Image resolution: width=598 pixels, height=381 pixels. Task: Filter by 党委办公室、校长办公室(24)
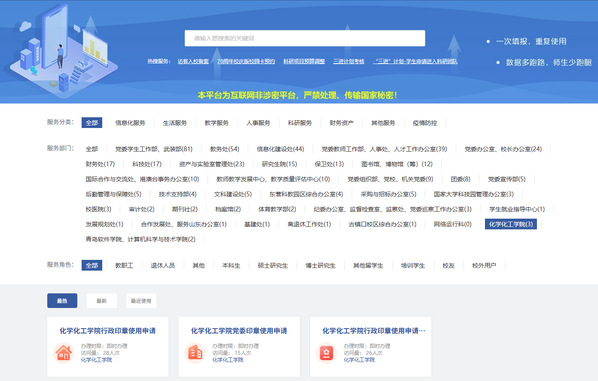503,149
